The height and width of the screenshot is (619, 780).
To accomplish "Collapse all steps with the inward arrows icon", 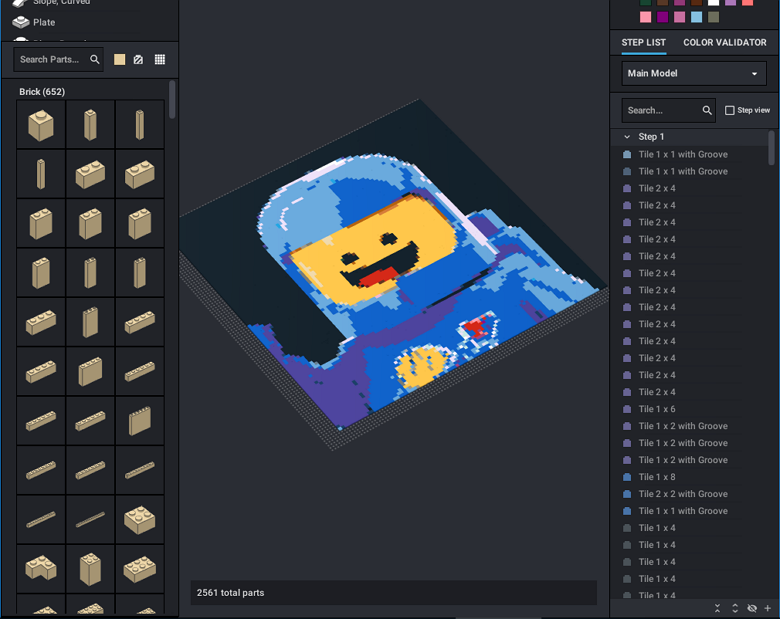I will point(717,608).
